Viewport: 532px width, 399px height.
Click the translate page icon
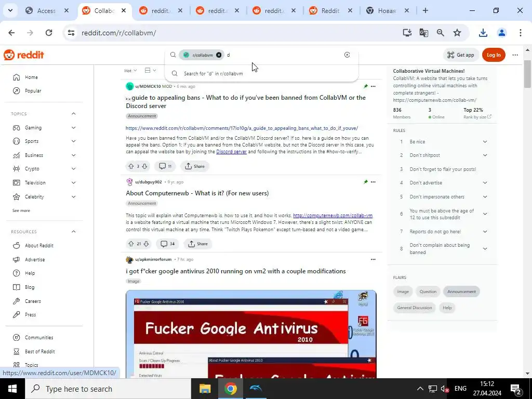coord(423,33)
